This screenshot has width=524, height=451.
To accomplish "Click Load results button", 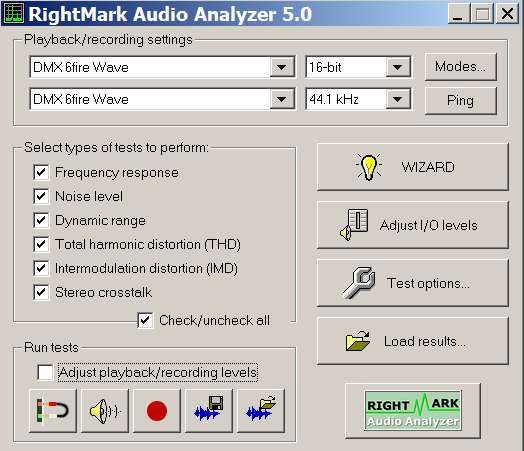I will coord(413,341).
